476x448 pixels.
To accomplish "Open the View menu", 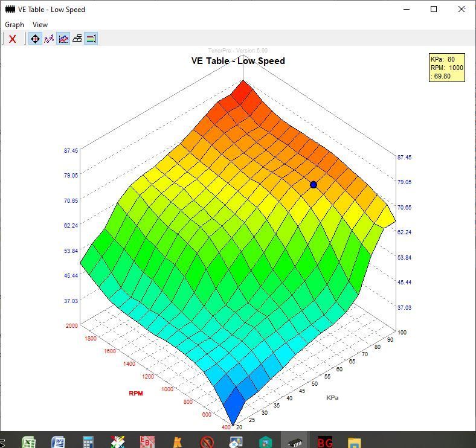I will point(40,25).
